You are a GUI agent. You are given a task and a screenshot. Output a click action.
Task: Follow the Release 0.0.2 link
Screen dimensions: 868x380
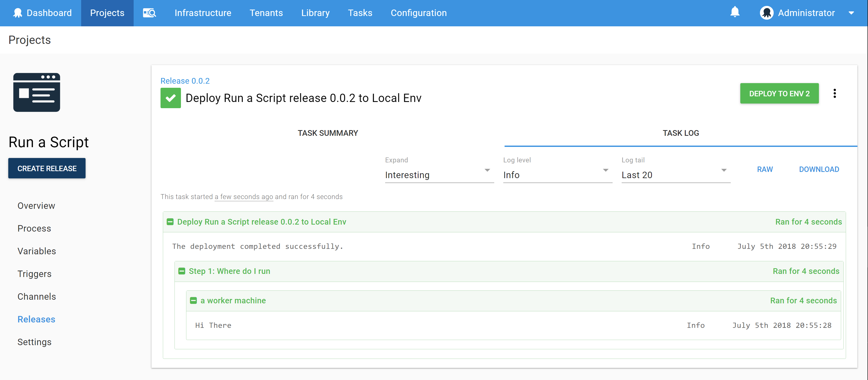185,81
